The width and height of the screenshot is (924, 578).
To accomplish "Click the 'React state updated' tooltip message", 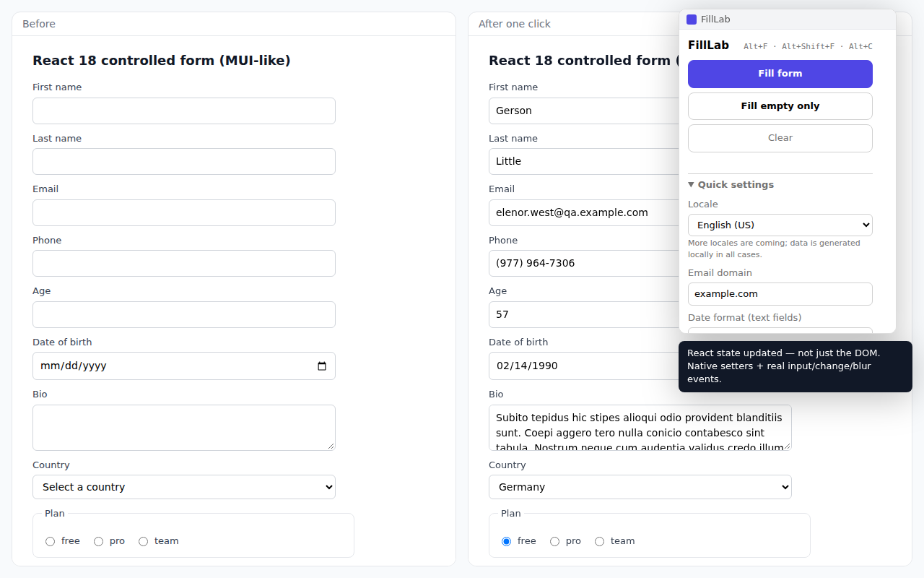I will [796, 366].
